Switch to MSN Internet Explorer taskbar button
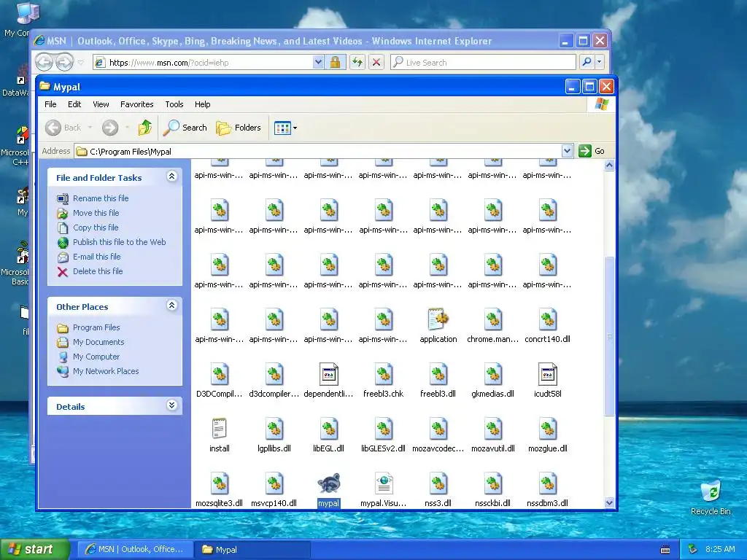 pos(135,549)
